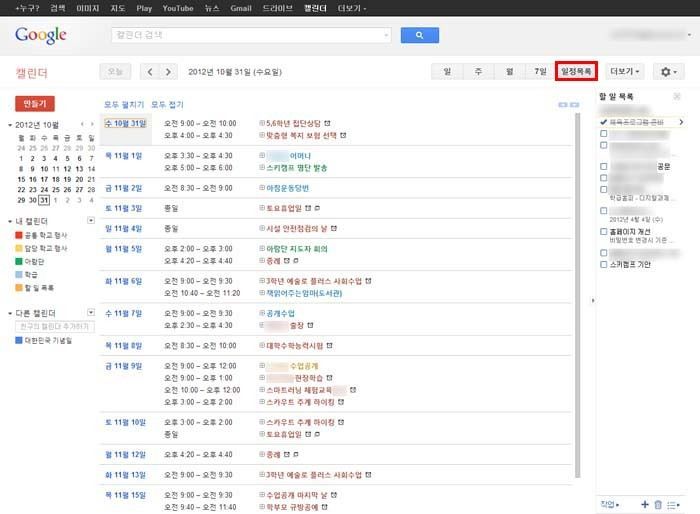
Task: Click the left of two small icons above the list scrollbar
Action: tap(562, 104)
